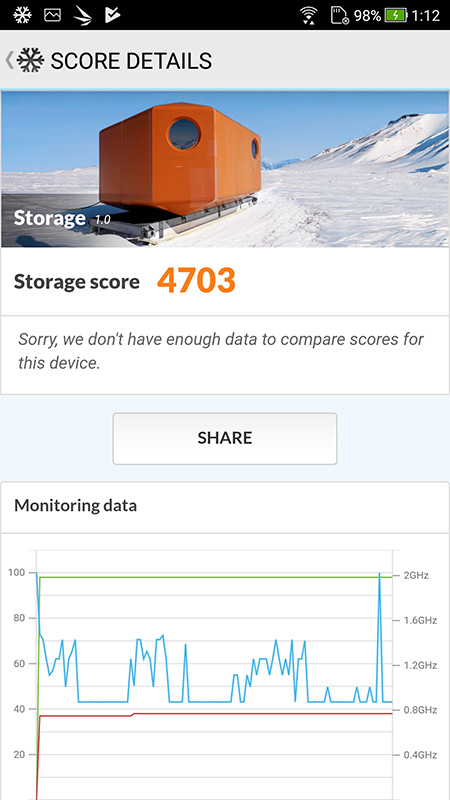Open snowflake notification icon in status bar

pos(22,15)
